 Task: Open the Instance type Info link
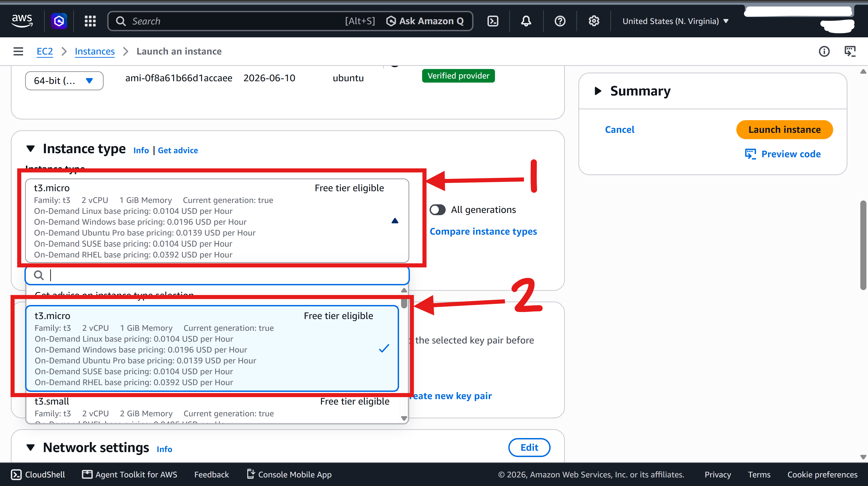coord(141,150)
